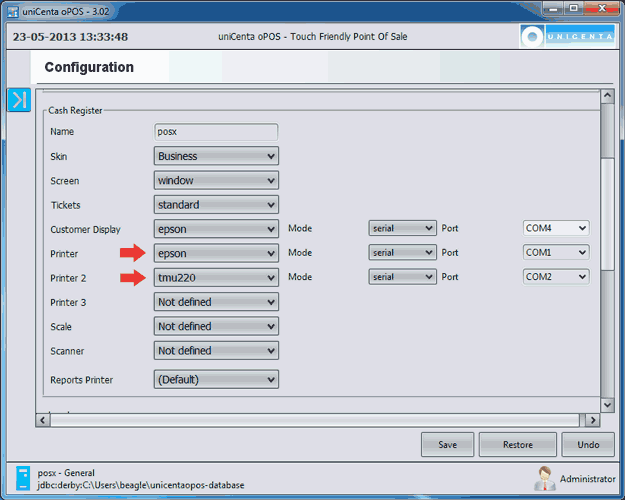The height and width of the screenshot is (500, 625).
Task: Open the Printer 3 Not defined dropdown
Action: click(x=216, y=302)
